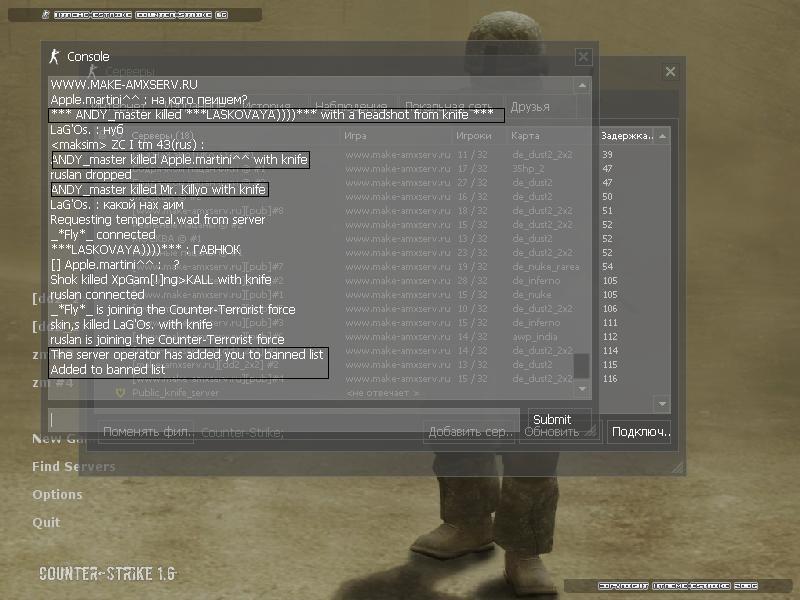Close the Console window
This screenshot has width=800, height=600.
coord(583,57)
